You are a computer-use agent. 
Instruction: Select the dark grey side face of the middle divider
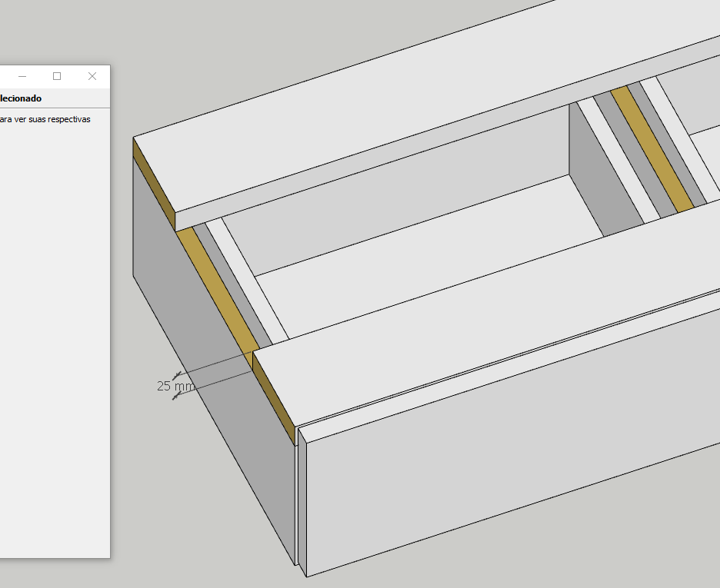tap(585, 169)
